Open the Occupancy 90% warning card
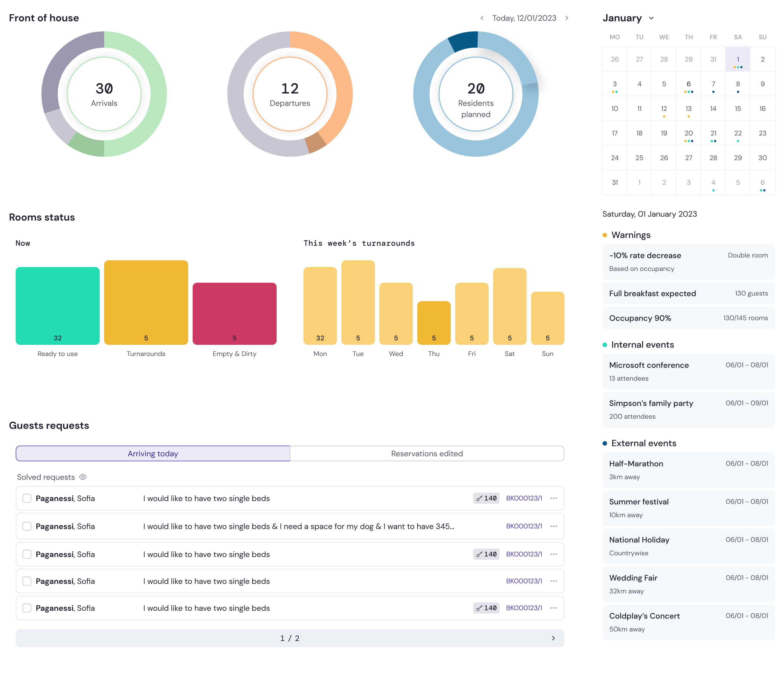 pyautogui.click(x=688, y=318)
